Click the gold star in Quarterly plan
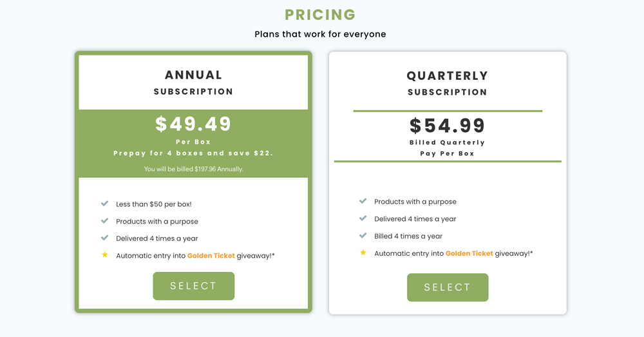 click(363, 253)
